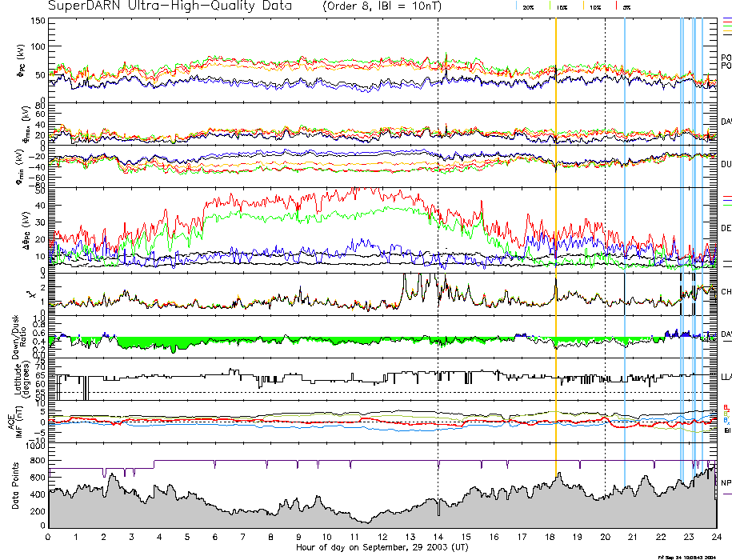Viewport: 732px width, 560px height.
Task: Click hour 12 tick label on x-axis
Action: [x=382, y=537]
